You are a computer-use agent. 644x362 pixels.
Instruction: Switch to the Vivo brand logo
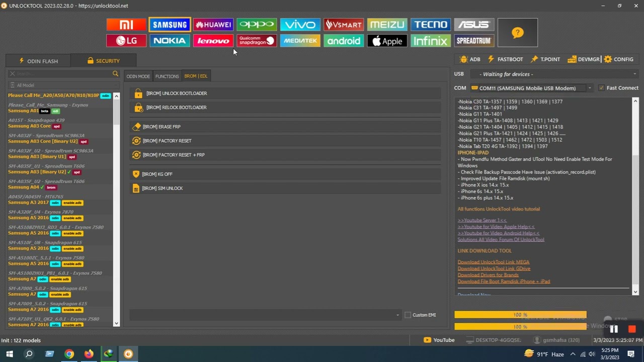[x=300, y=25]
